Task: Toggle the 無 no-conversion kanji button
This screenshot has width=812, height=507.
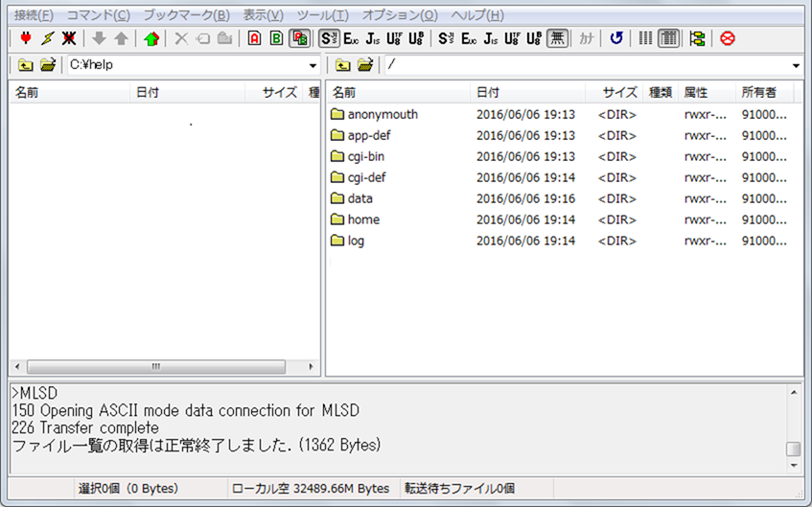Action: (557, 38)
